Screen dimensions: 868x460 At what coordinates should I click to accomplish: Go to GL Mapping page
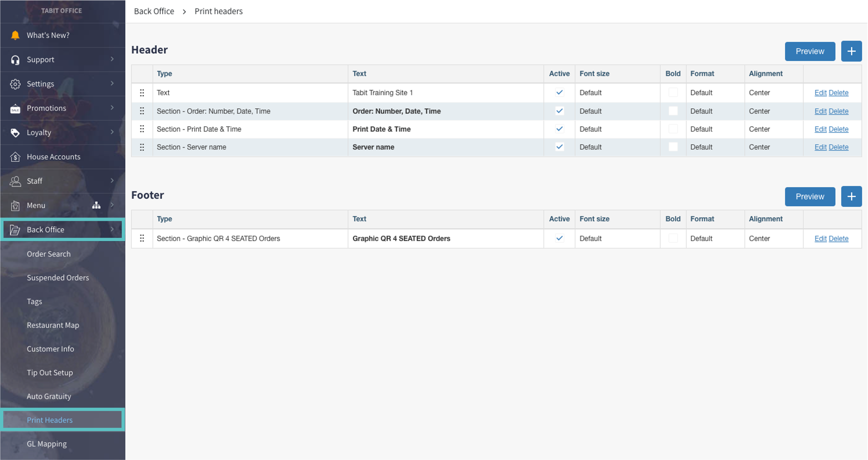(x=47, y=444)
